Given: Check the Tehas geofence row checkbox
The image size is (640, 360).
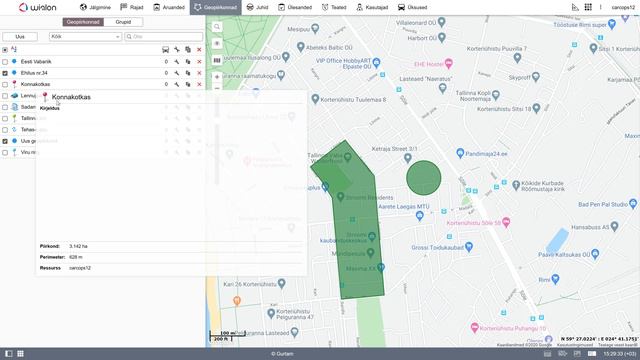Looking at the screenshot, I should tap(5, 130).
